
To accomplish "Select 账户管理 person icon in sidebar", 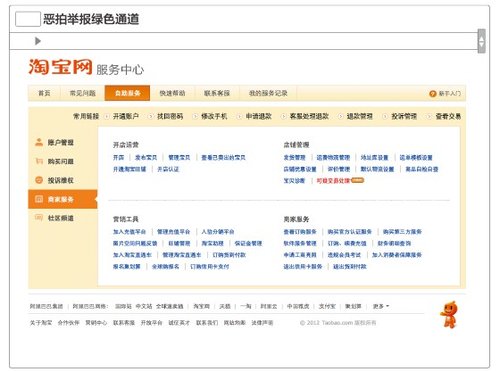I will [39, 142].
